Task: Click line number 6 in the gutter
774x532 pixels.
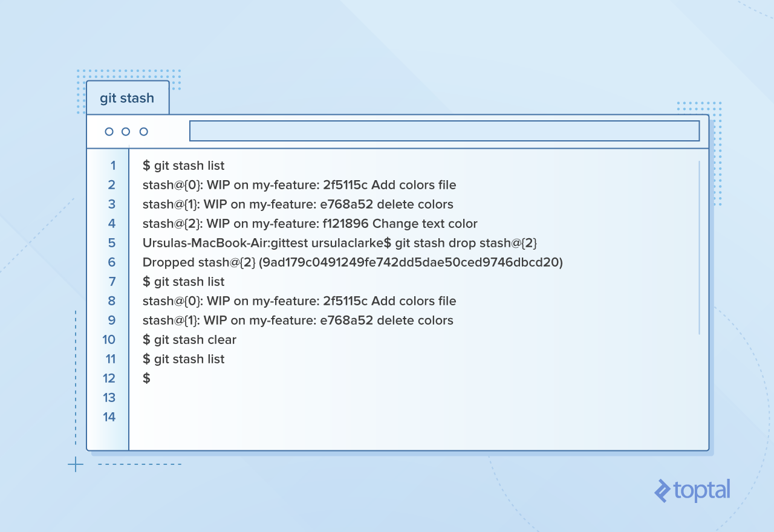Action: (112, 262)
